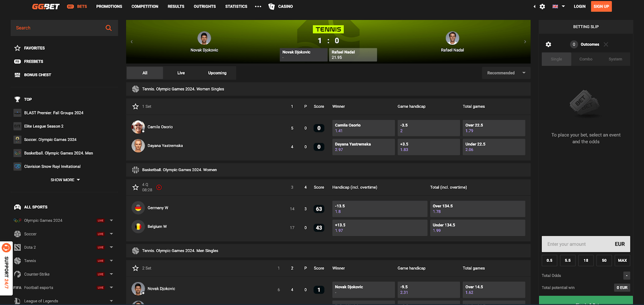Open Freebets in sidebar
The height and width of the screenshot is (305, 644).
click(34, 61)
